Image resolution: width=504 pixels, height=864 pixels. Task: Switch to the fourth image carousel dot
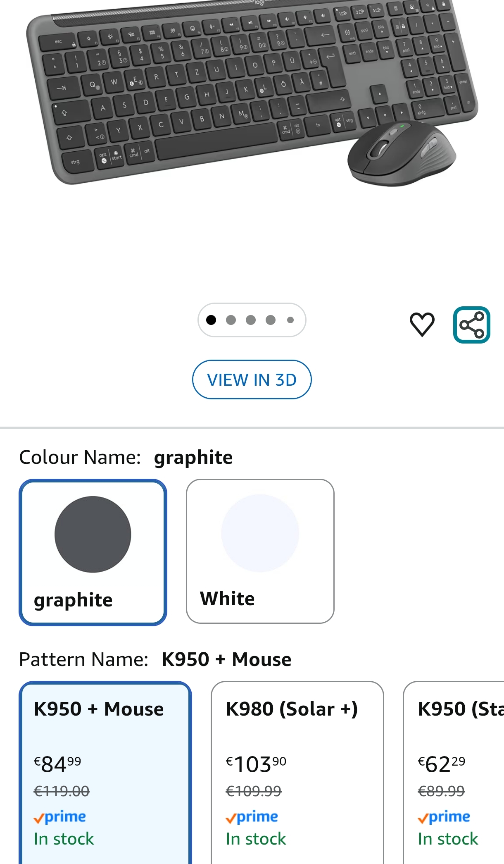[271, 320]
